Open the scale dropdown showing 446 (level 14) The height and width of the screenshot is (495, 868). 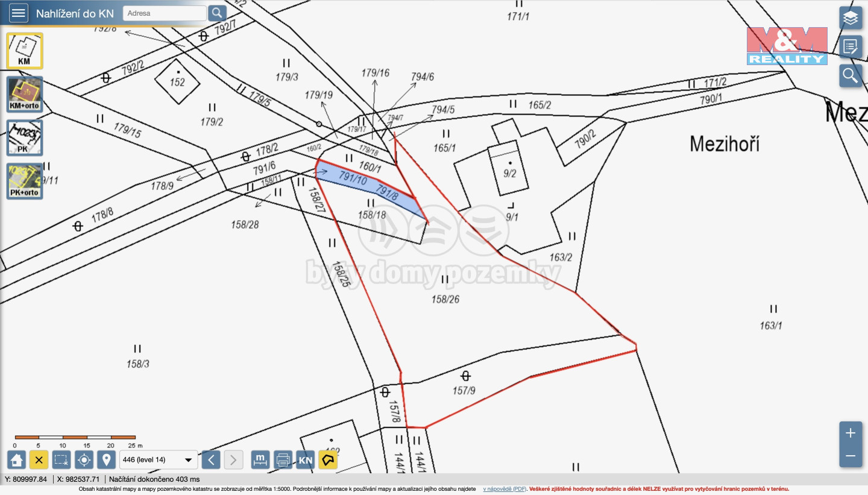click(159, 460)
